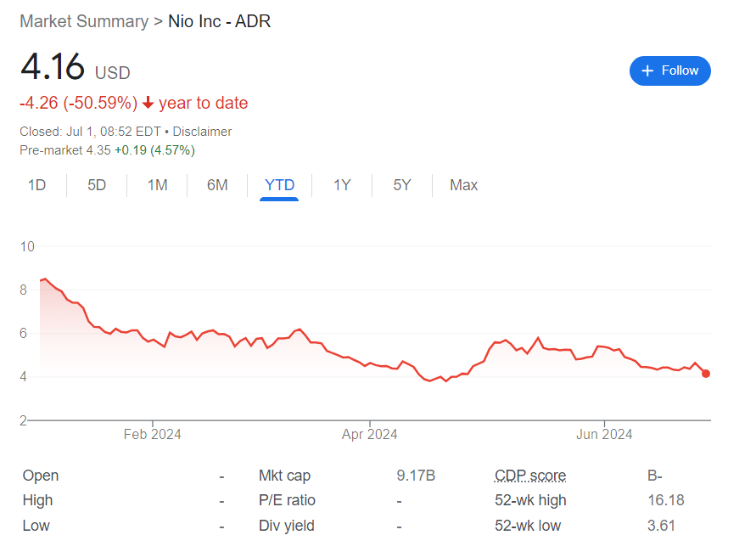
Task: Open the Market Summary breadcrumb link
Action: point(84,21)
